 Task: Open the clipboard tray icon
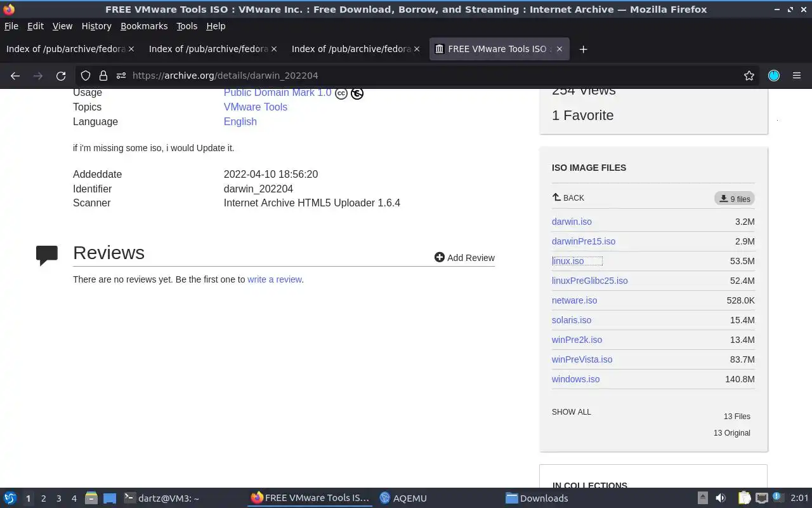(744, 498)
